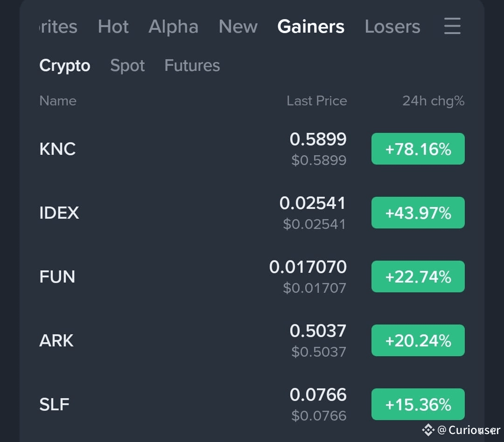Sort by the Name column header
The width and height of the screenshot is (504, 442).
(57, 101)
